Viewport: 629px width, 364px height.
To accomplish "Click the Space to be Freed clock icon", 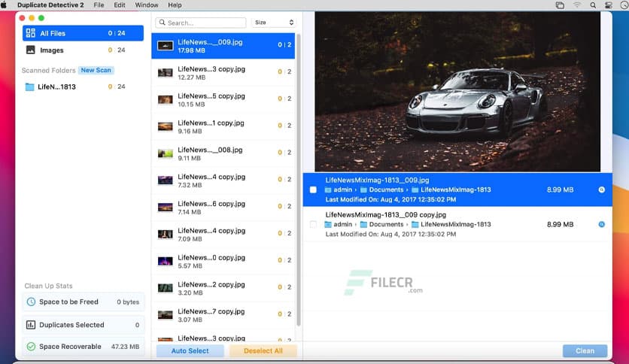I will 31,302.
